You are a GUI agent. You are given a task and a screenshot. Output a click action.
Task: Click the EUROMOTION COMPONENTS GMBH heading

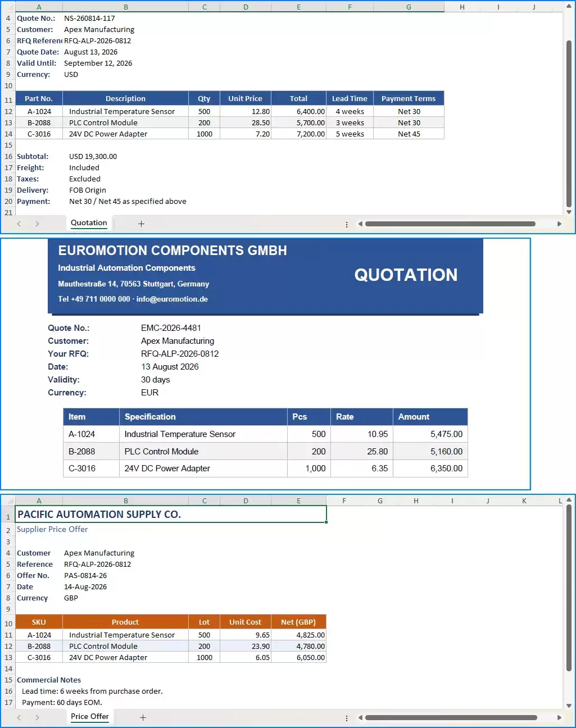[x=173, y=251]
